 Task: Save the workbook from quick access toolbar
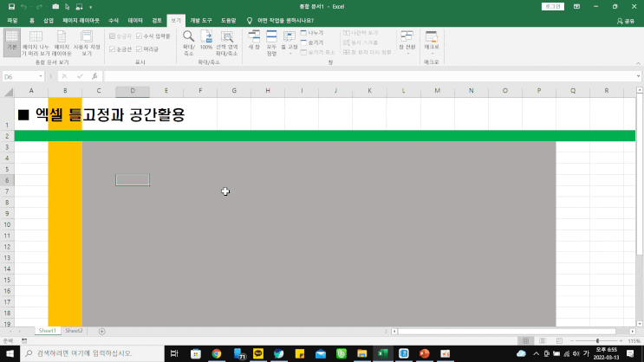coord(11,7)
